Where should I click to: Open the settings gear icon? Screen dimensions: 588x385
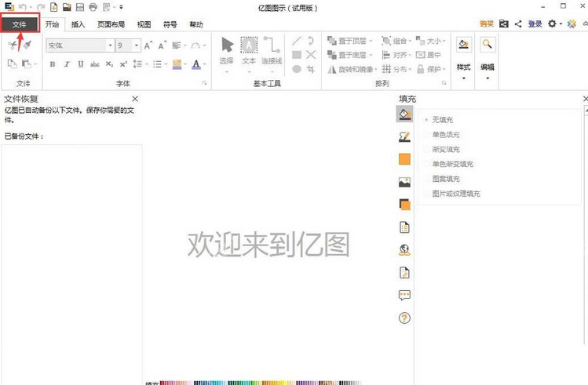click(x=552, y=24)
